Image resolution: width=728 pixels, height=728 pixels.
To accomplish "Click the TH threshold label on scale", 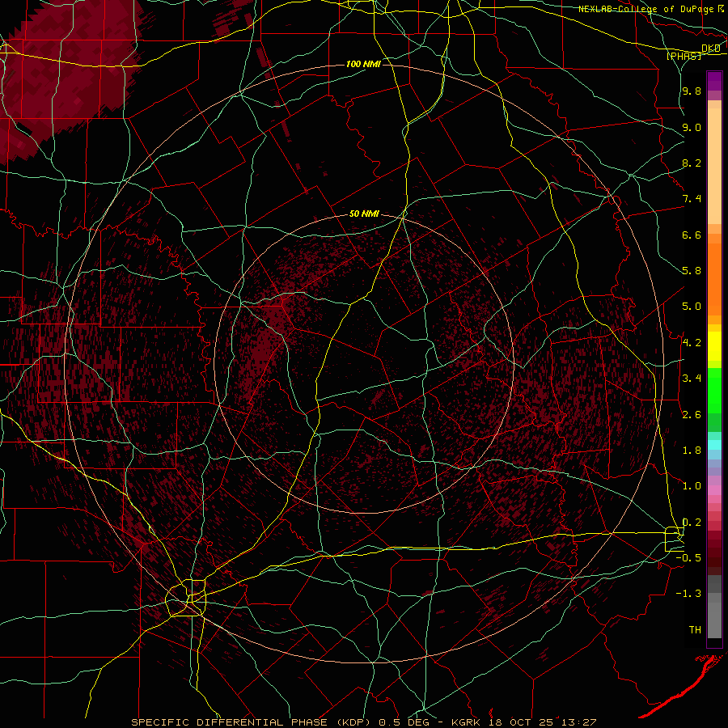I will (x=695, y=630).
